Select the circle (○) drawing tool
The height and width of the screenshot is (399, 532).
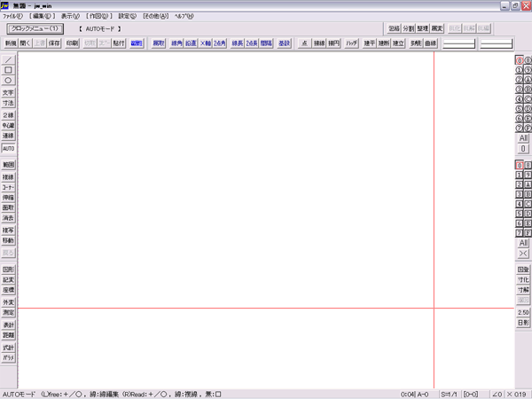pos(8,81)
